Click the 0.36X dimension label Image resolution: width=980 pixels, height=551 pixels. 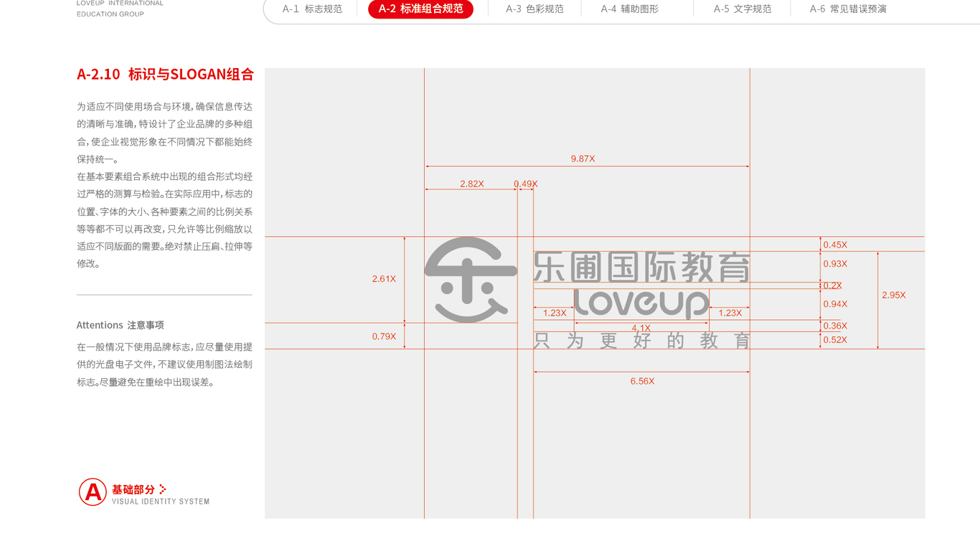point(835,326)
